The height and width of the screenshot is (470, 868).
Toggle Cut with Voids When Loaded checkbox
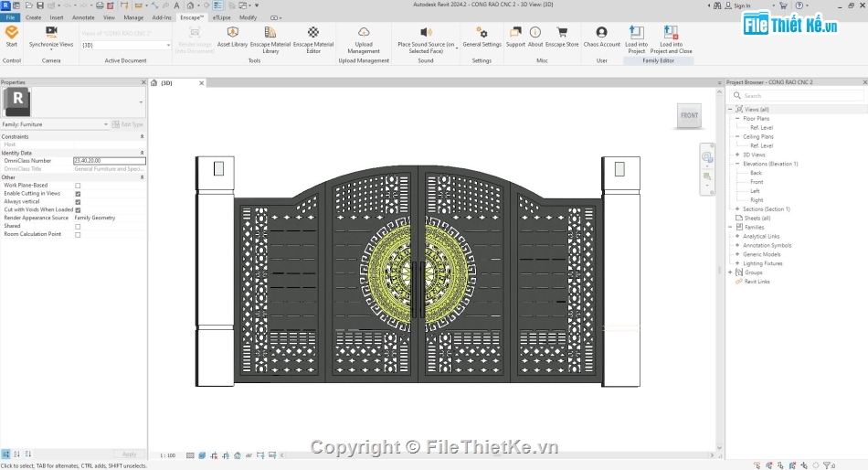click(x=78, y=210)
